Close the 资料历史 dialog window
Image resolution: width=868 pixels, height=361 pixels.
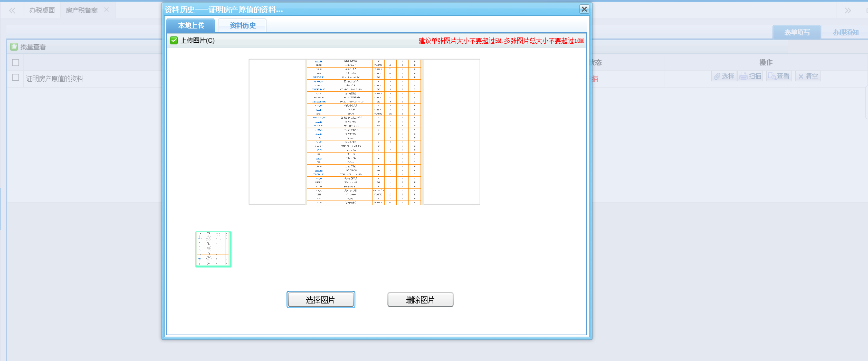584,9
